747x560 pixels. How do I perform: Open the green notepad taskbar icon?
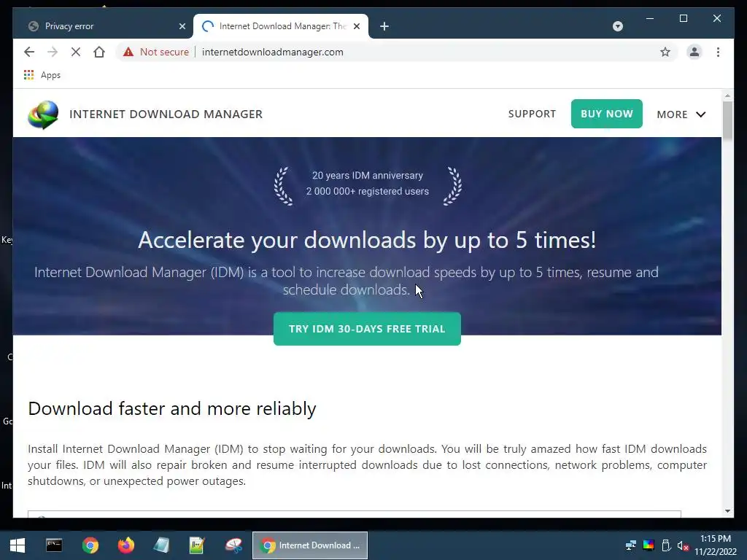tap(197, 545)
